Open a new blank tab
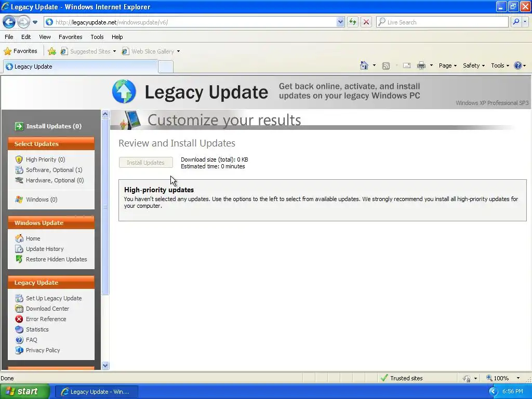Viewport: 532px width, 399px height. pos(166,66)
